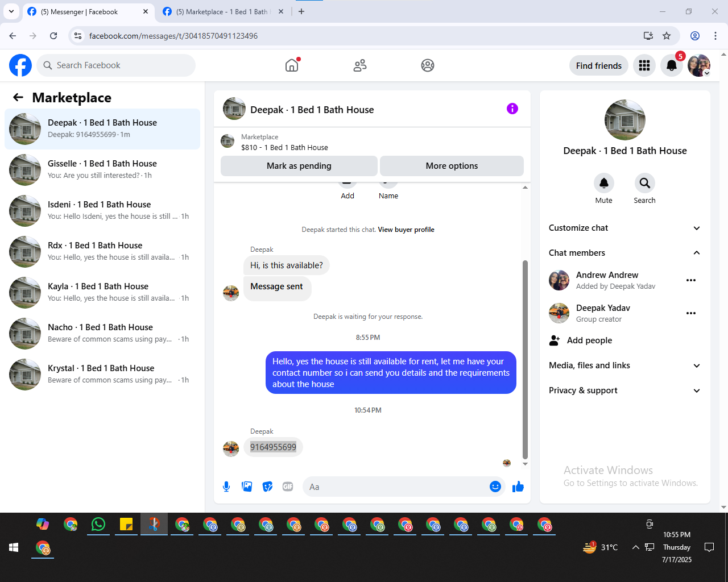Open the Friends icon in top navigation
The height and width of the screenshot is (582, 728).
pos(360,65)
